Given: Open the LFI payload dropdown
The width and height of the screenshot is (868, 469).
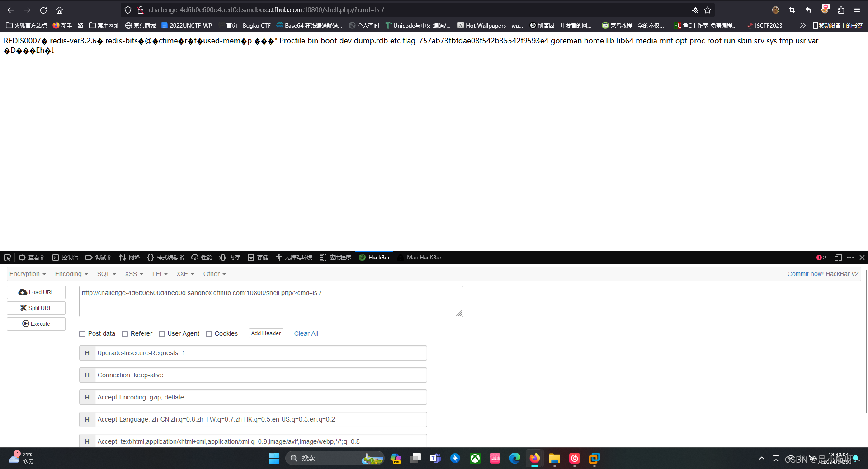Looking at the screenshot, I should (159, 274).
